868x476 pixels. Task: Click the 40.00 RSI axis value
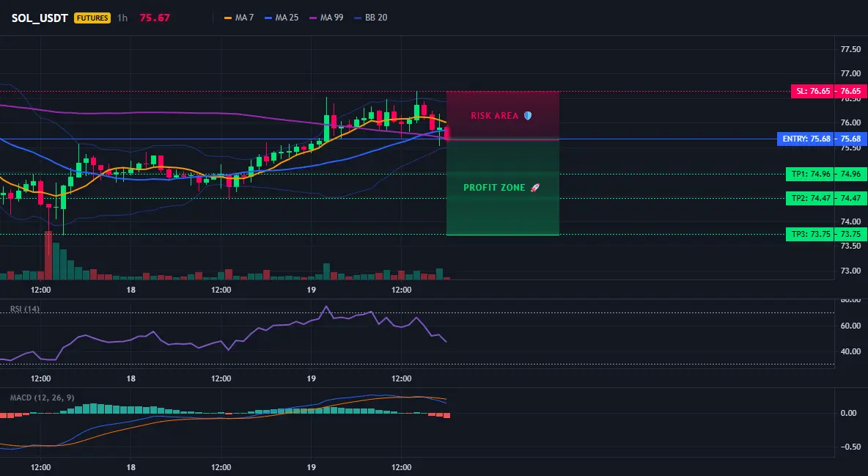pos(850,351)
